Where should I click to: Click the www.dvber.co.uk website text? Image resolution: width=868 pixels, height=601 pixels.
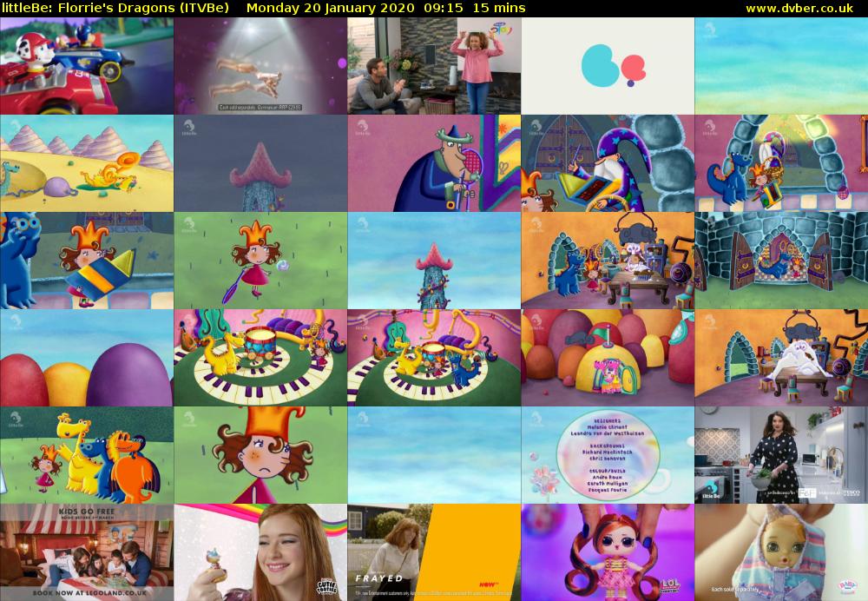tap(799, 9)
